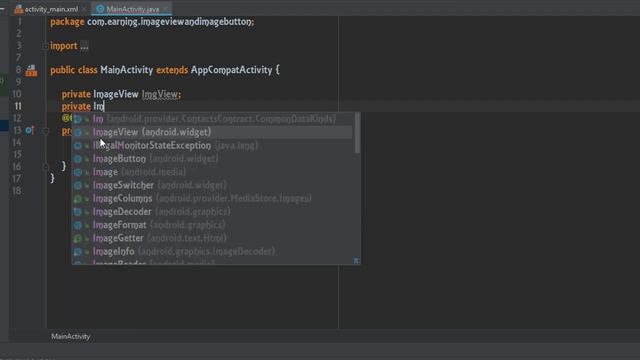
Task: Click the class icon beside ImageFormat suggestion
Action: point(78,225)
